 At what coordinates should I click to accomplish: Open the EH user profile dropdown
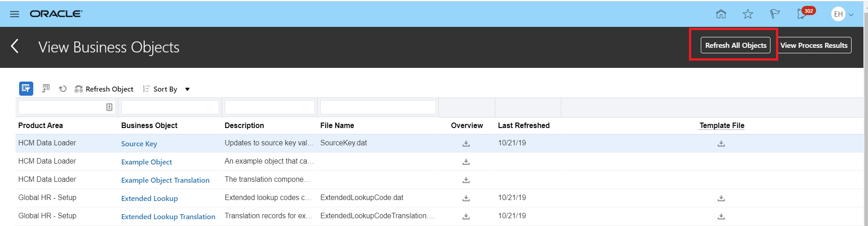click(842, 14)
